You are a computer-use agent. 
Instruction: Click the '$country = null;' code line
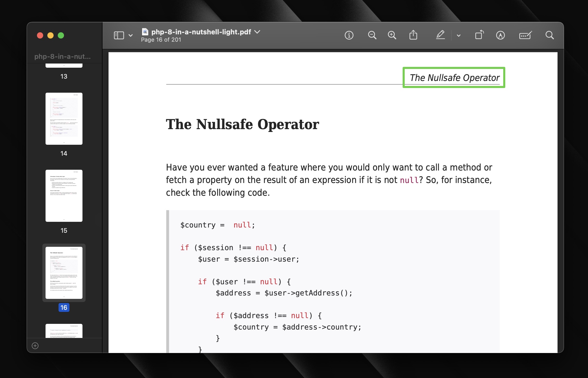[218, 225]
